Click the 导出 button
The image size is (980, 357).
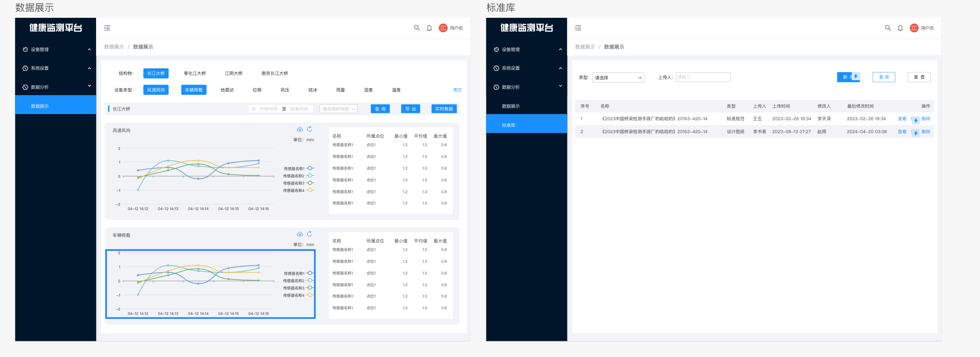point(411,109)
